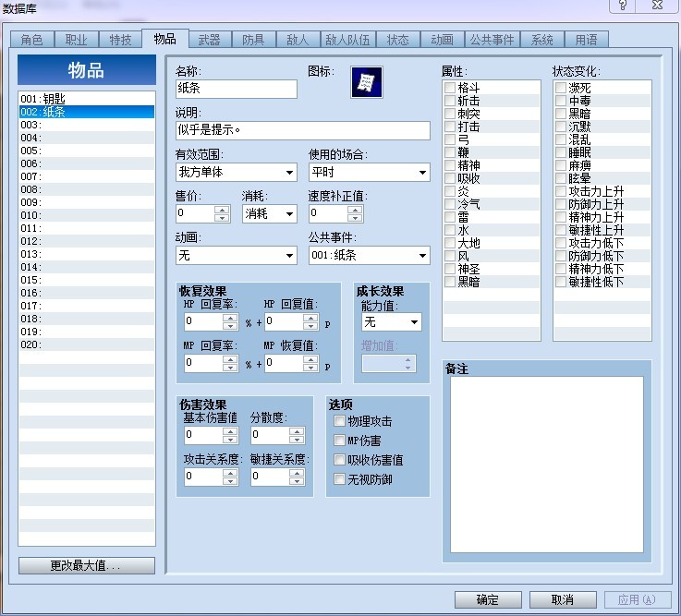Viewport: 681px width, 616px height.
Task: Decrease 分散度 spinner value
Action: [297, 440]
